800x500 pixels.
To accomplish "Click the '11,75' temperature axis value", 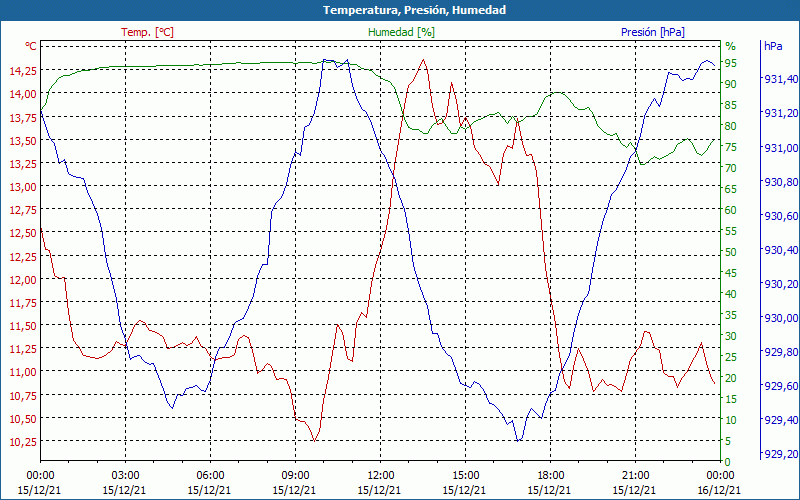I will click(23, 303).
